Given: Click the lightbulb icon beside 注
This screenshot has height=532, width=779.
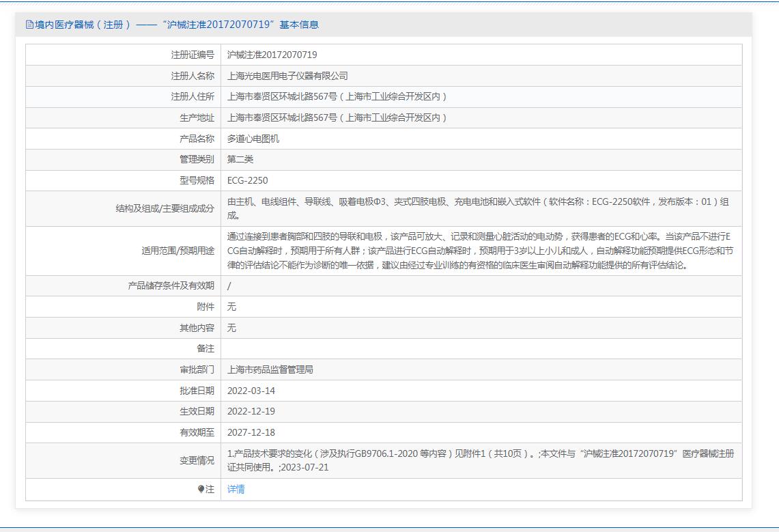Looking at the screenshot, I should (201, 489).
